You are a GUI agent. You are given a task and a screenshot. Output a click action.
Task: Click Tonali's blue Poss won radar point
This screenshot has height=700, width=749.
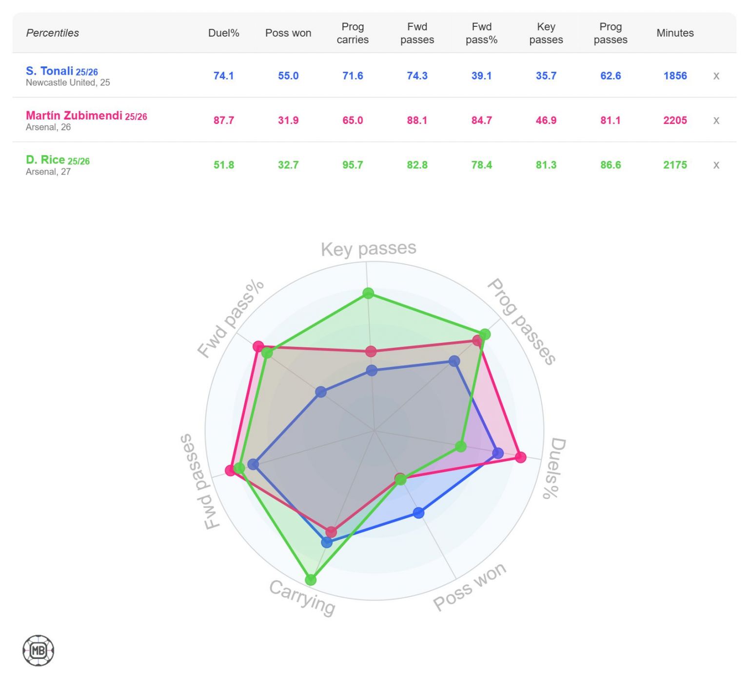(418, 513)
